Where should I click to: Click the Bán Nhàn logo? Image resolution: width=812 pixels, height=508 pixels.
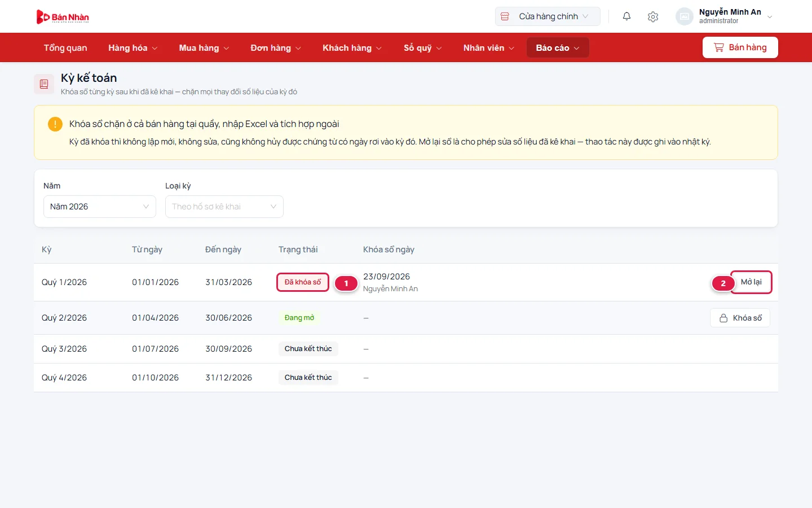click(x=63, y=17)
